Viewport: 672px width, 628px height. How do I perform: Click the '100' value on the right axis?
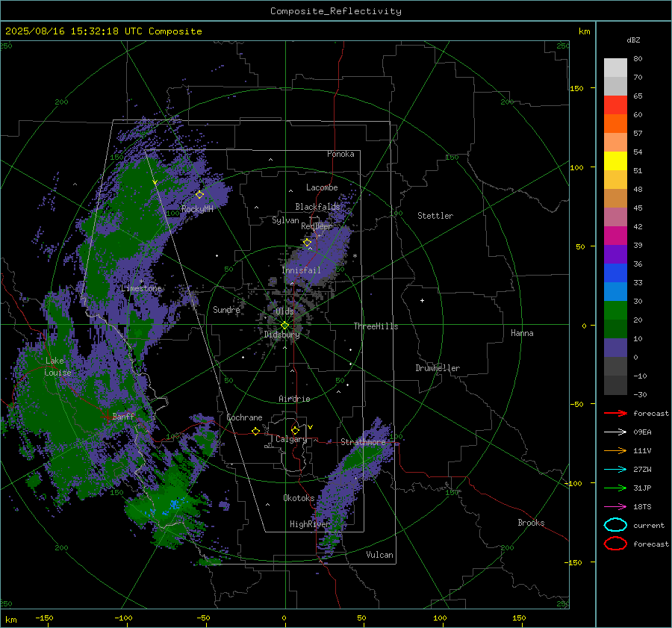pos(576,167)
